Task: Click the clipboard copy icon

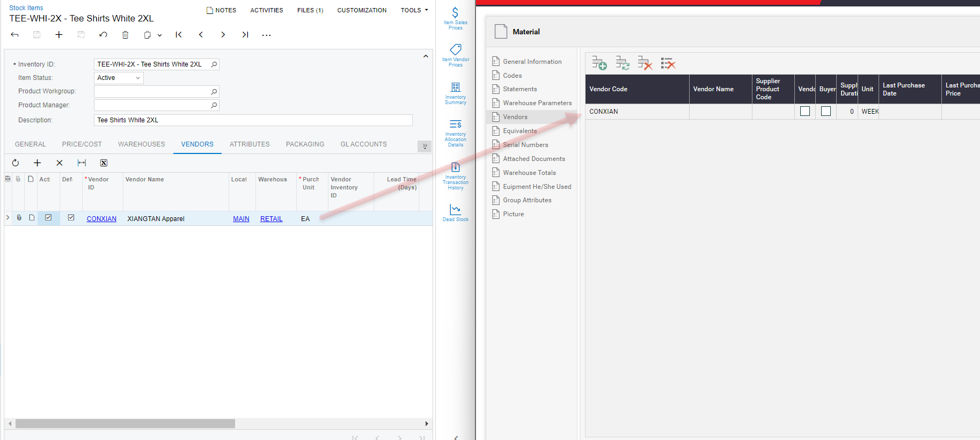Action: pyautogui.click(x=148, y=35)
